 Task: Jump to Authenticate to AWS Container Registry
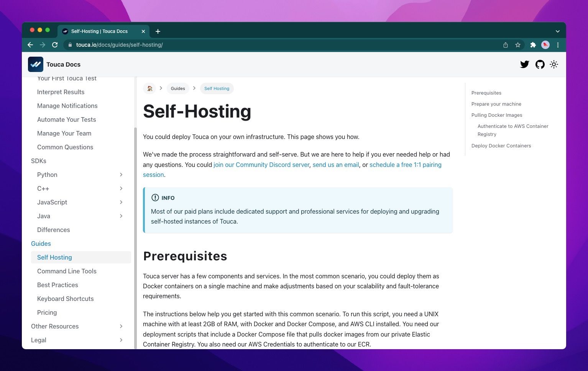(512, 130)
